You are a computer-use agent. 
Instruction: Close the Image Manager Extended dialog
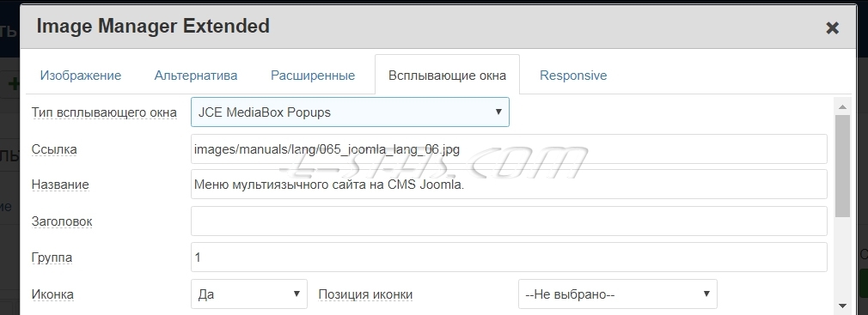point(832,27)
